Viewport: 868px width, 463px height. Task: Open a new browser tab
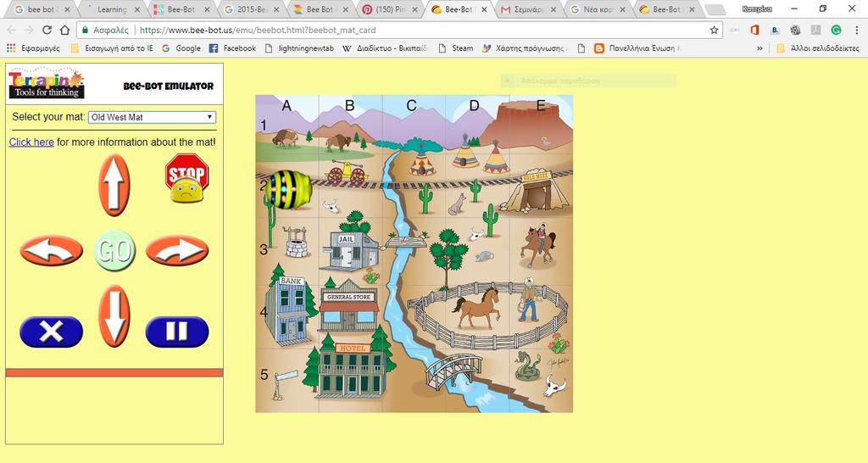coord(715,10)
